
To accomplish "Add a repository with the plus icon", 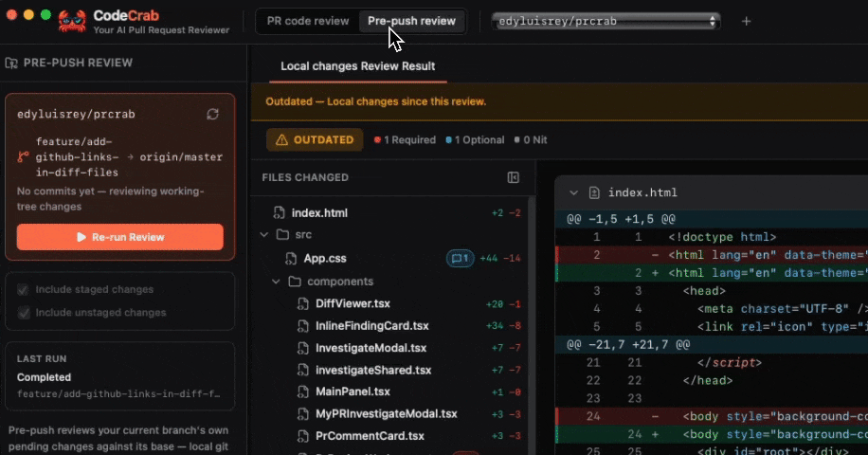I will (x=746, y=21).
